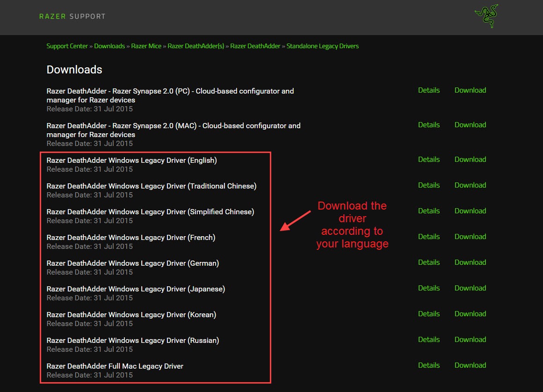Click the Razer DeathAdder breadcrumb entry

255,46
